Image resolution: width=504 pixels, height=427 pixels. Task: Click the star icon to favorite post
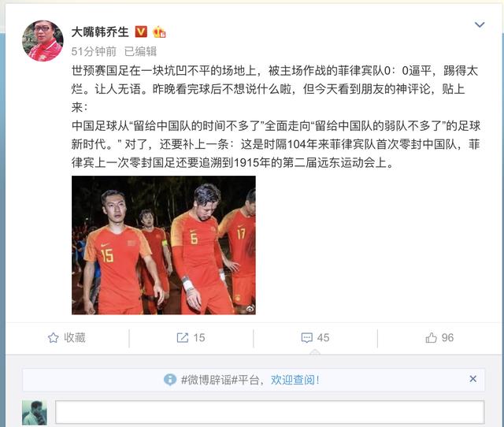53,338
